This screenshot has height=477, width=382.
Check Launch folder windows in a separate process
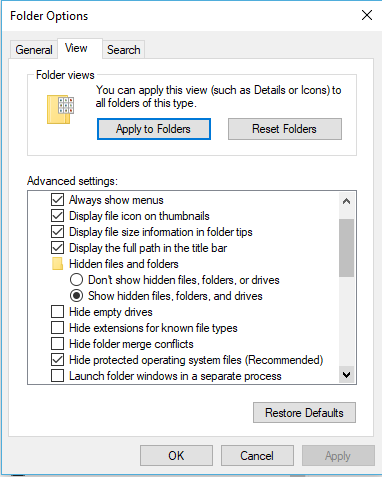tap(57, 376)
